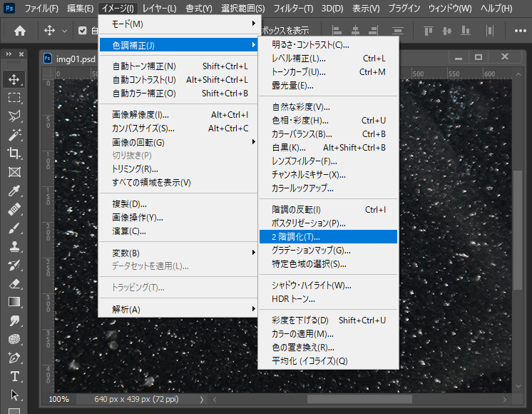The image size is (532, 414).
Task: Expand モード(M) submenu
Action: click(179, 24)
